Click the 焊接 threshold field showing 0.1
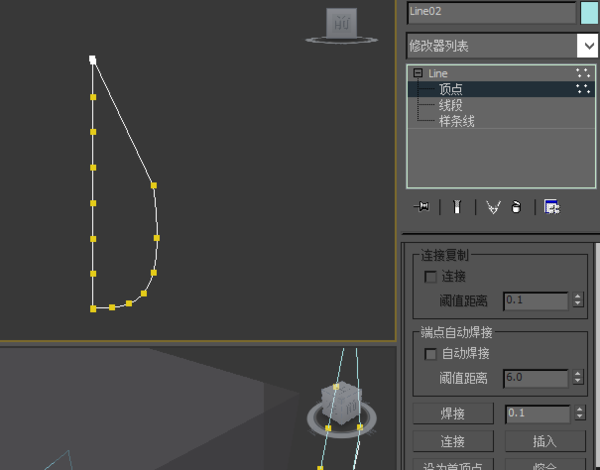This screenshot has width=600, height=470. click(x=537, y=414)
